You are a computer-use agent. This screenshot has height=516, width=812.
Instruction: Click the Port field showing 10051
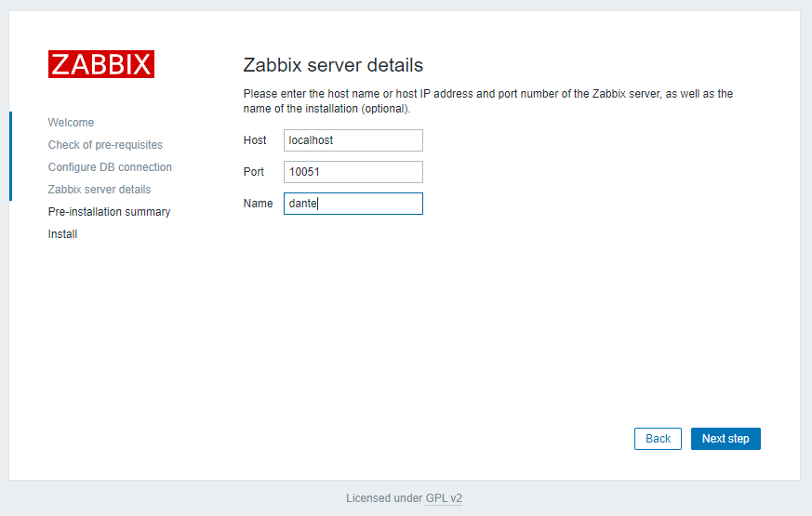[353, 172]
